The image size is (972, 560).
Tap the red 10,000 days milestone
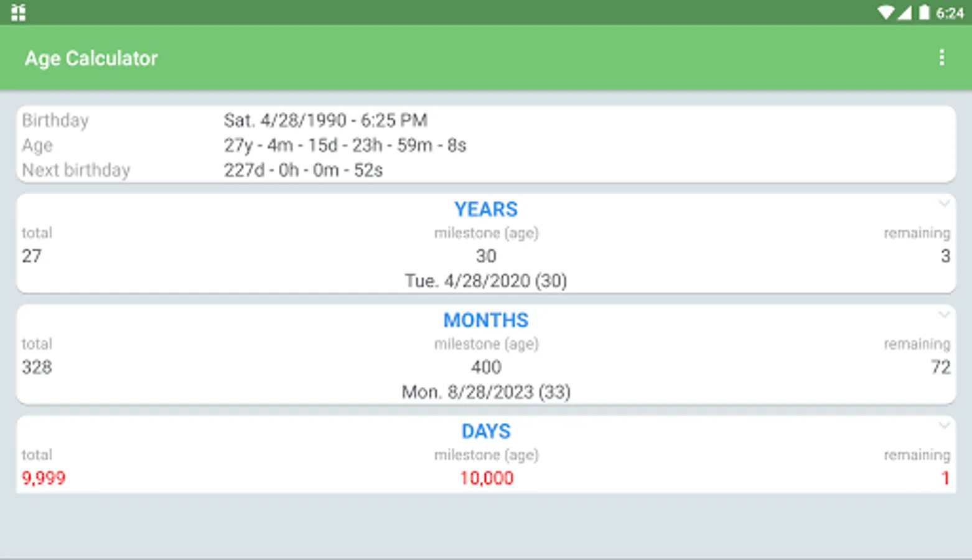[x=486, y=478]
